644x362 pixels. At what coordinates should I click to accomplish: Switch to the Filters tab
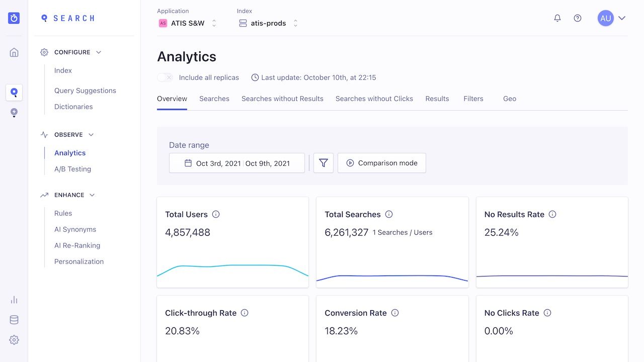point(473,99)
